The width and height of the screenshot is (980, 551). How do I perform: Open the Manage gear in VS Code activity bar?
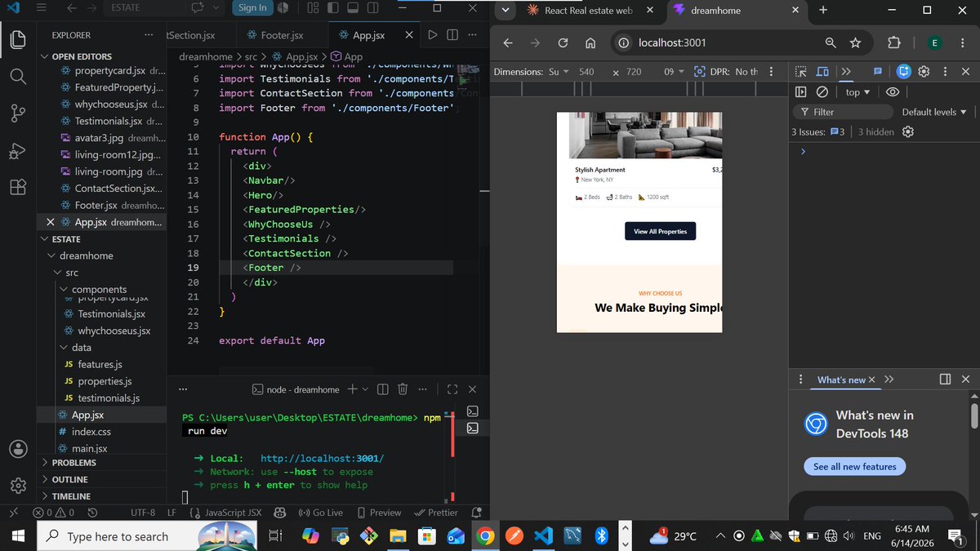(18, 486)
